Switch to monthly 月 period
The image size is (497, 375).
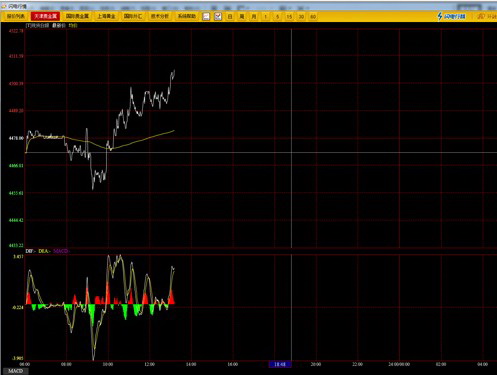(254, 16)
